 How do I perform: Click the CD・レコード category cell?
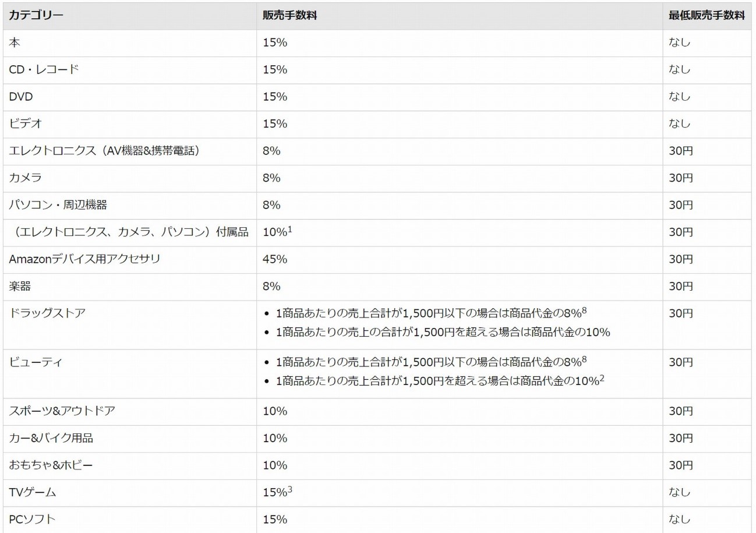pyautogui.click(x=44, y=70)
